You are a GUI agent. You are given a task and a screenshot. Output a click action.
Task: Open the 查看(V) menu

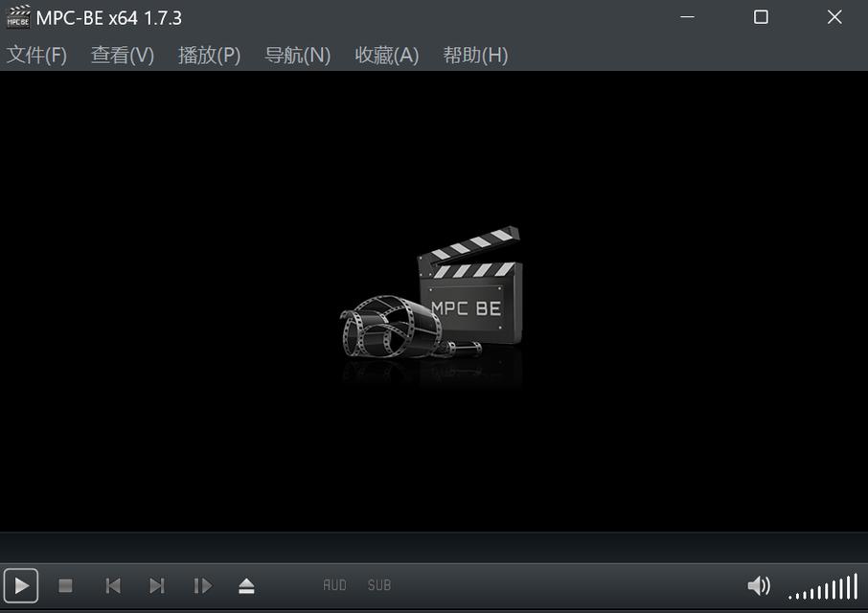pos(123,56)
